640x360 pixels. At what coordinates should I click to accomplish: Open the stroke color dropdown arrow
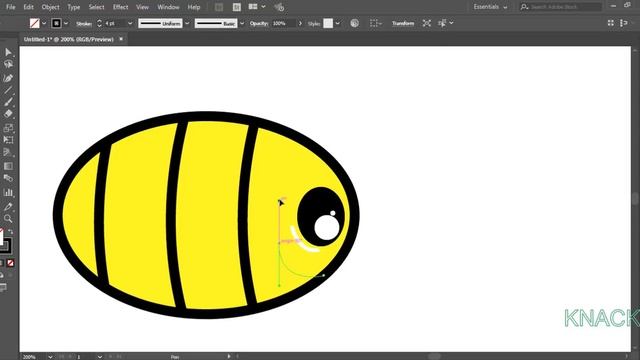[66, 23]
